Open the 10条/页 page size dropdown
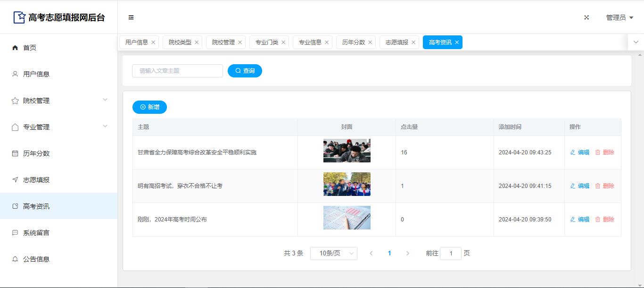 pyautogui.click(x=333, y=254)
